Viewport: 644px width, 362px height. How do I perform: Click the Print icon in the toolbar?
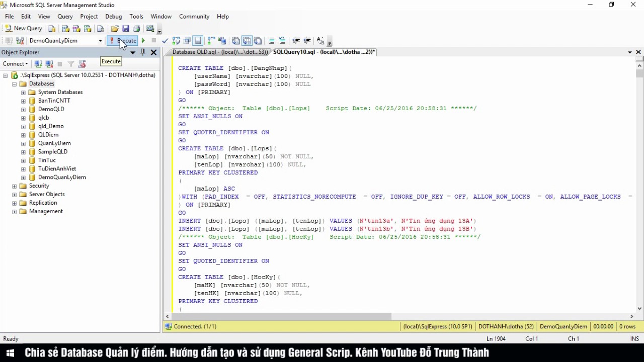coord(136,29)
